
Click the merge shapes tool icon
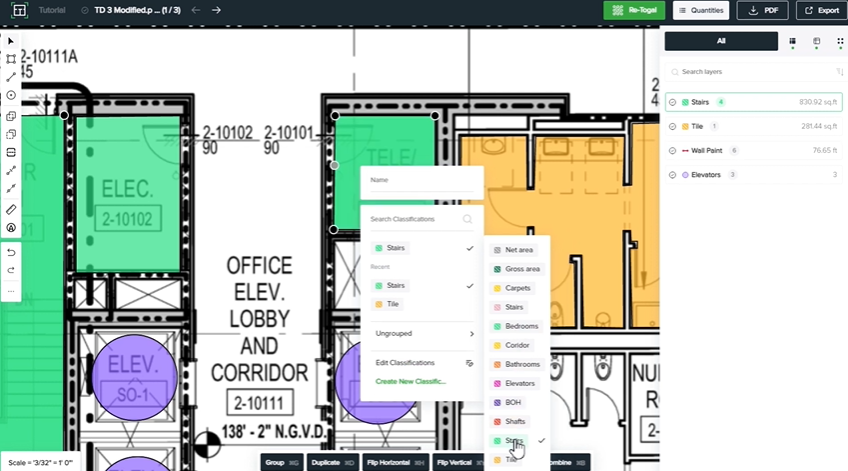(x=11, y=116)
